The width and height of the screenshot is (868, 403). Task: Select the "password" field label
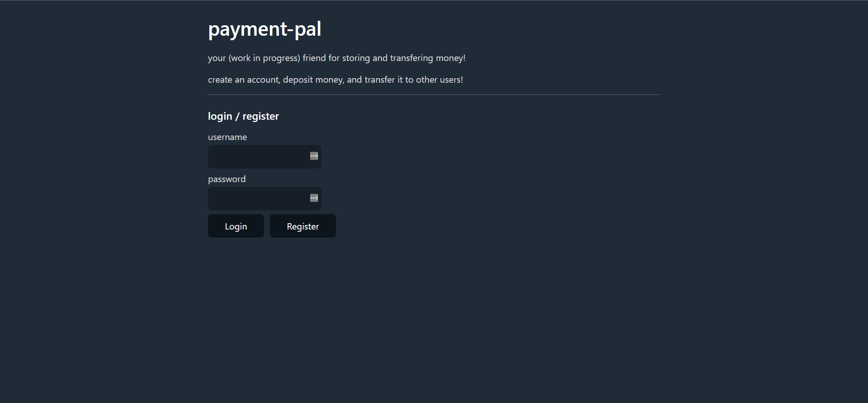[x=227, y=179]
